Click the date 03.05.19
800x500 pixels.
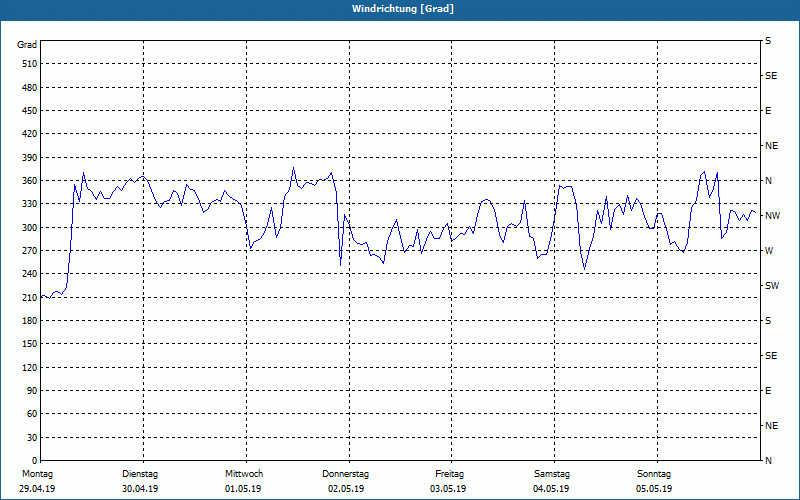[448, 489]
